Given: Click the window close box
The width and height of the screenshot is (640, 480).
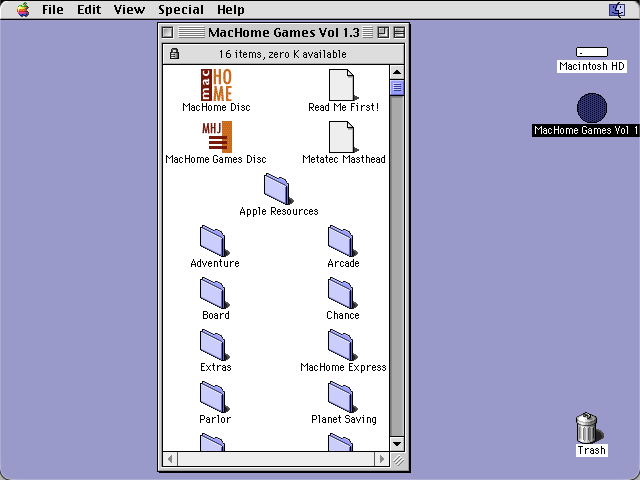Looking at the screenshot, I should coord(167,32).
